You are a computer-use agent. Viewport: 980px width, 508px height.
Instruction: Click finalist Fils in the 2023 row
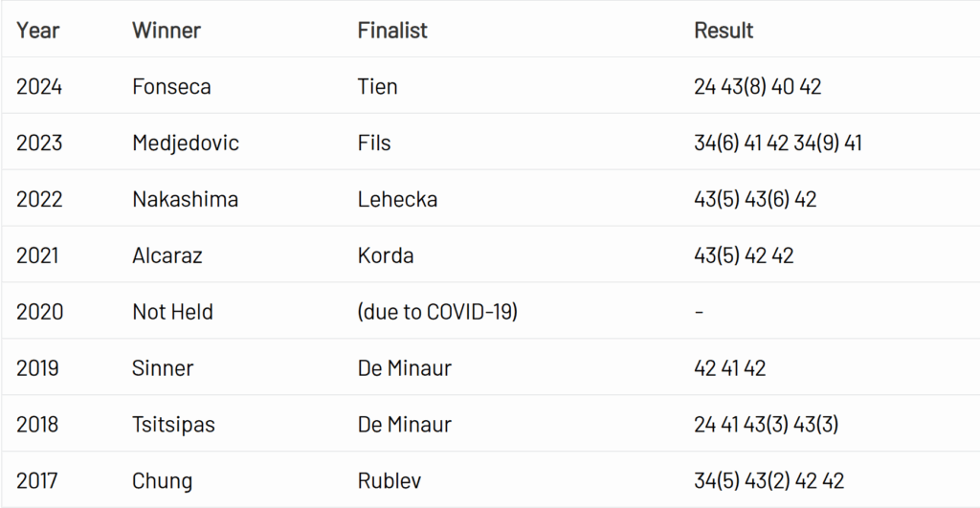pos(374,144)
